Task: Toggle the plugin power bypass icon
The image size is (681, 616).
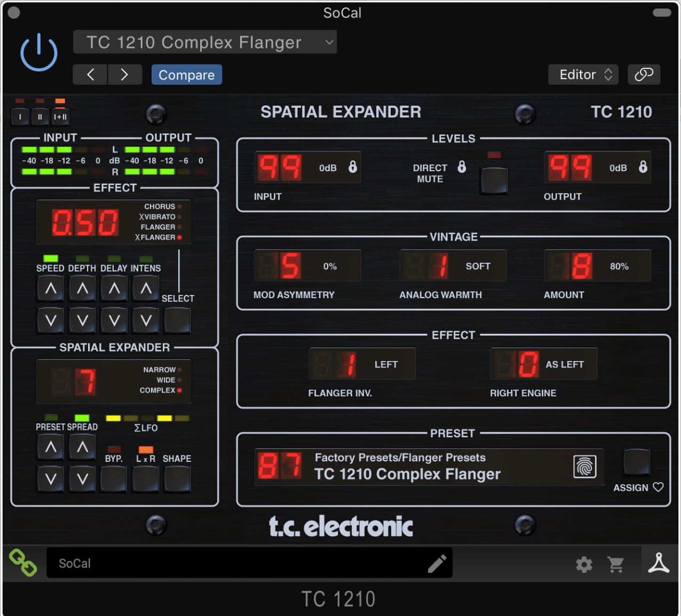Action: (x=39, y=52)
